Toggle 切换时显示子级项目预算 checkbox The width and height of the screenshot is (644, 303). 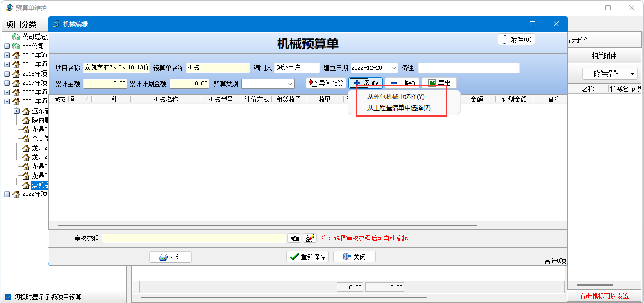pos(8,297)
